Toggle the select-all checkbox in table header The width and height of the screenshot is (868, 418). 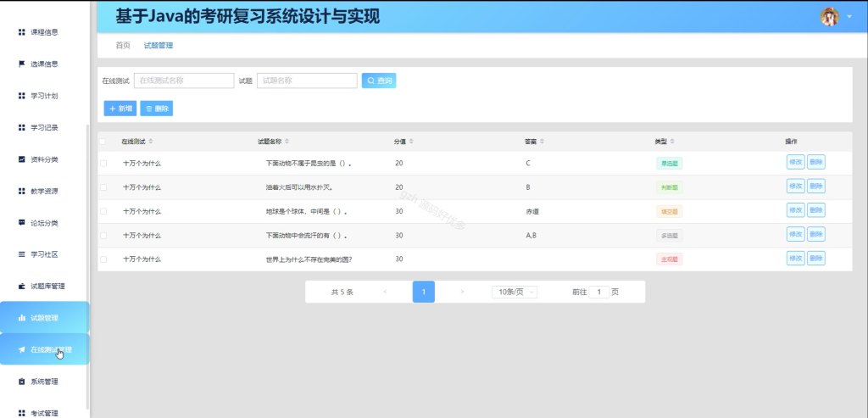tap(103, 142)
